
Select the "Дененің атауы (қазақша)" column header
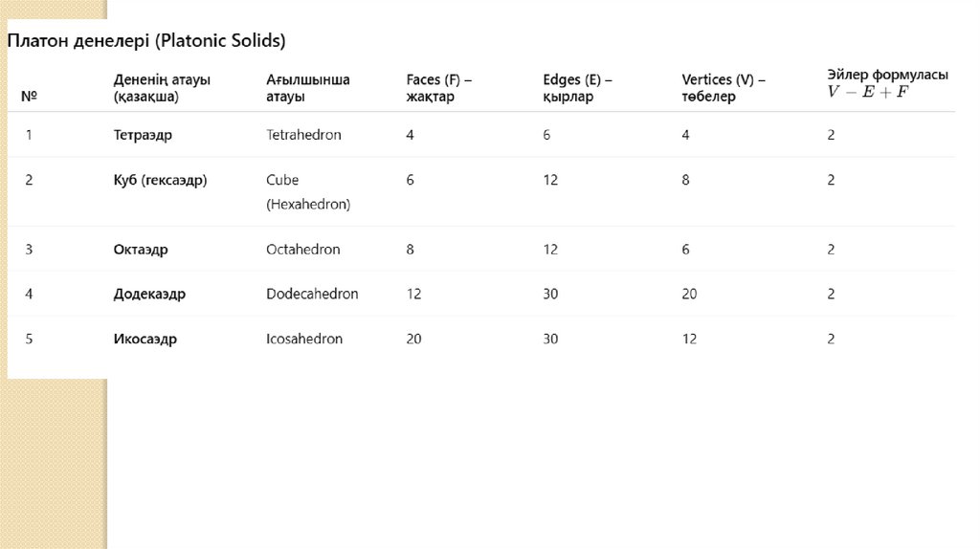[x=162, y=88]
